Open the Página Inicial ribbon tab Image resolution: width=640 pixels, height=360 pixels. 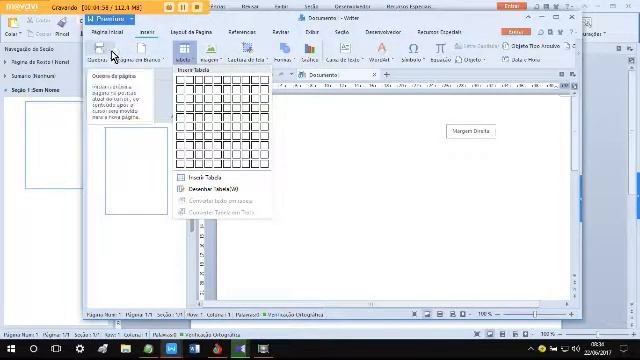click(107, 32)
